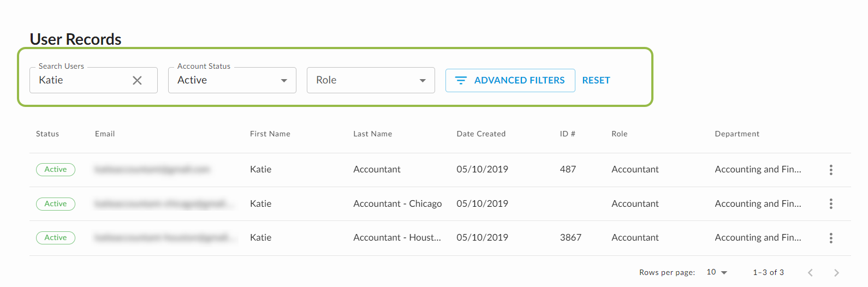Expand the Role filter dropdown
Viewport: 868px width, 287px height.
pyautogui.click(x=371, y=80)
